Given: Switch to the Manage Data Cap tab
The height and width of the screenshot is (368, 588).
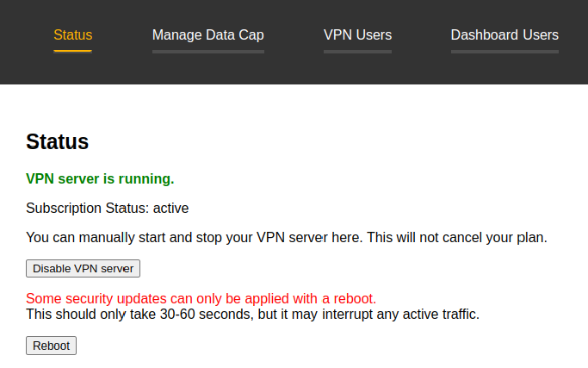Looking at the screenshot, I should click(x=208, y=35).
